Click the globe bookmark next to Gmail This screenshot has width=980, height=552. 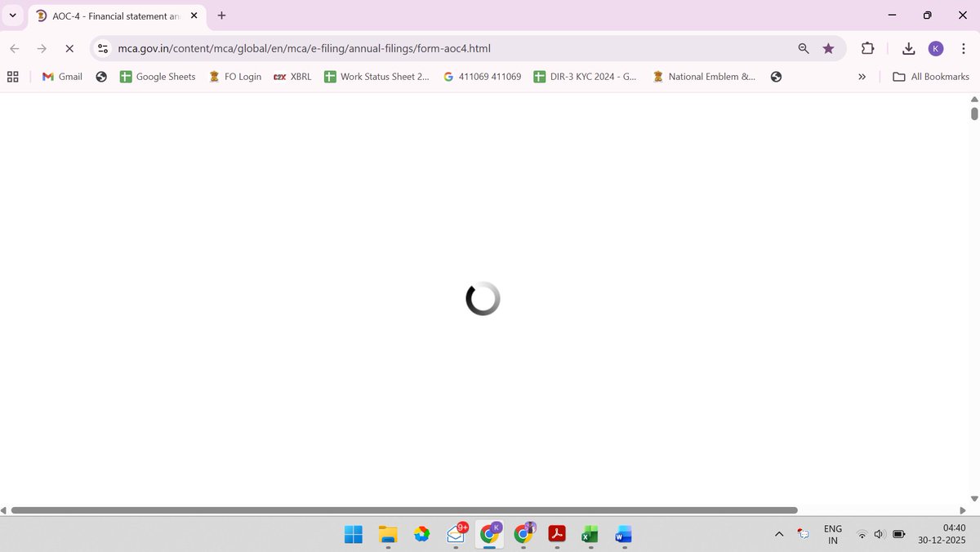click(101, 77)
